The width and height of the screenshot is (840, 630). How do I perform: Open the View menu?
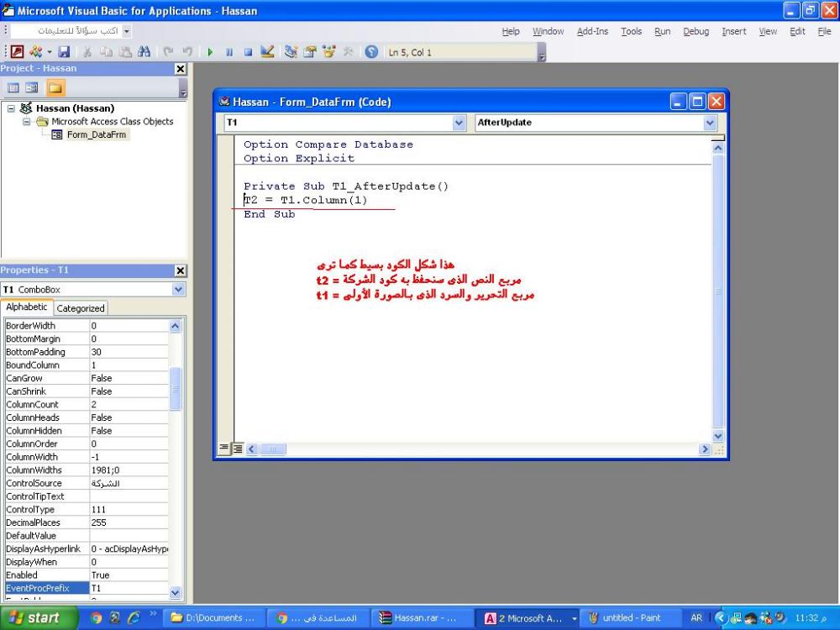tap(768, 31)
